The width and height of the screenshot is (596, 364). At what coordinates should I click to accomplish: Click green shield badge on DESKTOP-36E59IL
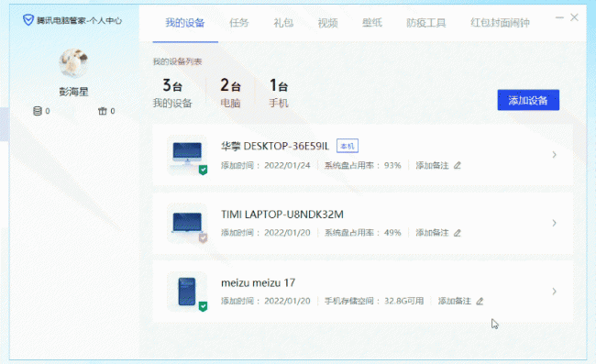pyautogui.click(x=203, y=170)
